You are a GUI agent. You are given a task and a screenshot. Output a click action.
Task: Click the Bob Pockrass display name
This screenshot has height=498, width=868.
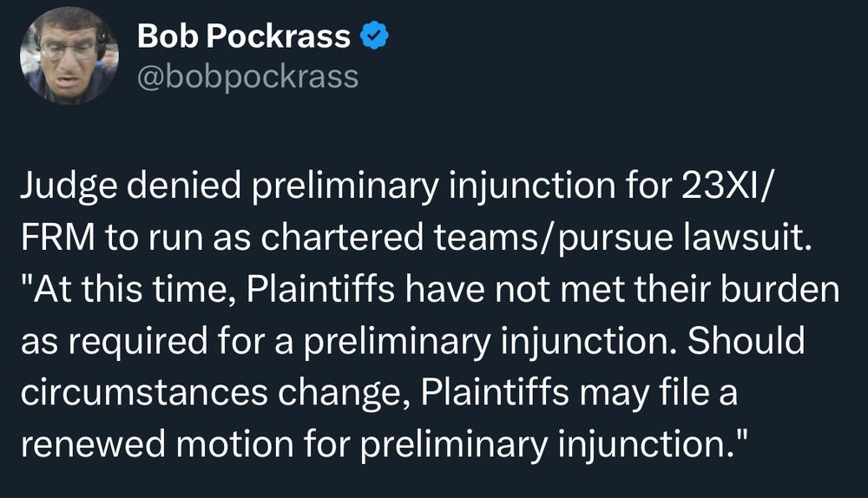coord(244,37)
